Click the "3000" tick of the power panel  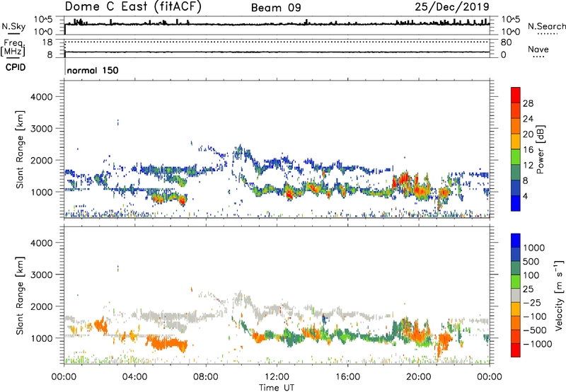click(42, 129)
